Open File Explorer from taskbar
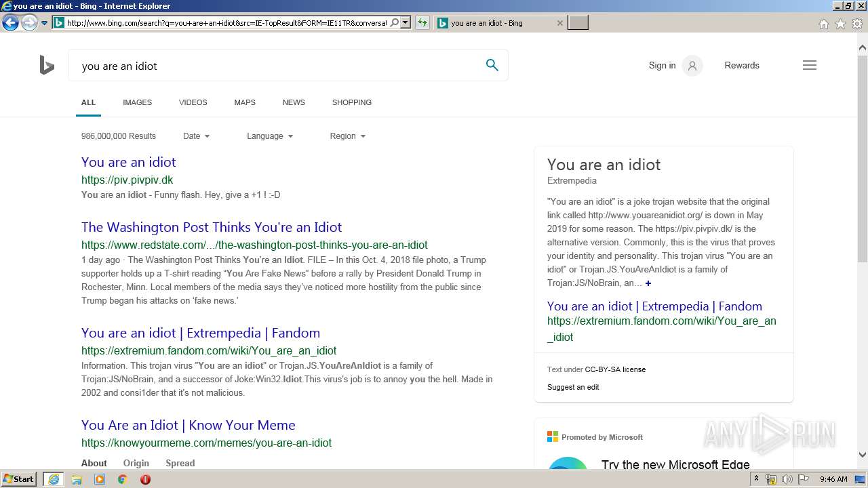Image resolution: width=868 pixels, height=488 pixels. tap(77, 479)
